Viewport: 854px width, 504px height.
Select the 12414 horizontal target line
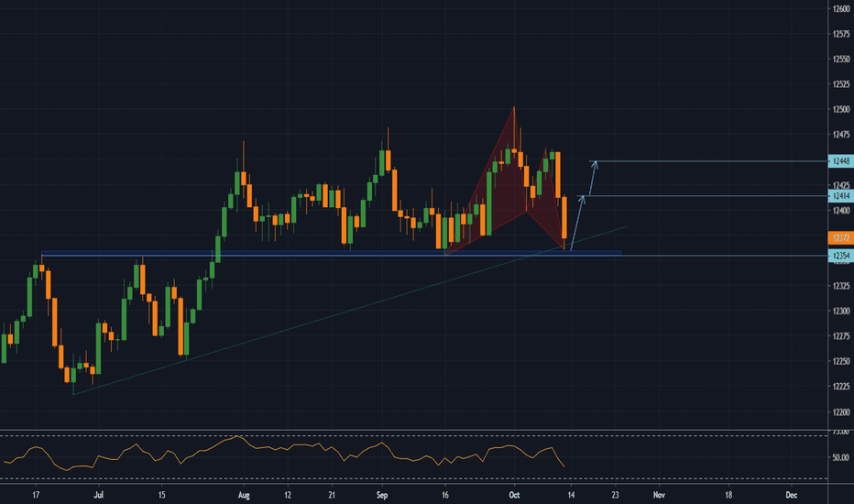click(703, 196)
